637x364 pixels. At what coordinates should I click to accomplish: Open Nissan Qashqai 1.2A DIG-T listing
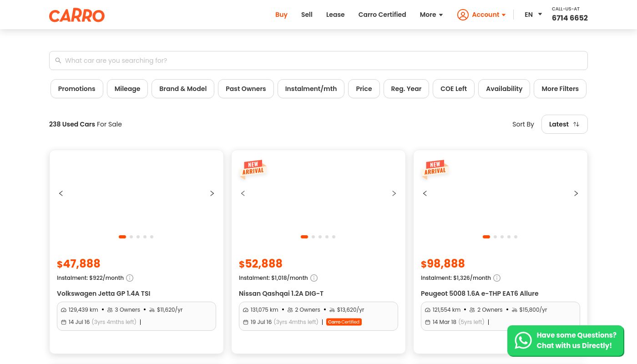click(x=281, y=293)
